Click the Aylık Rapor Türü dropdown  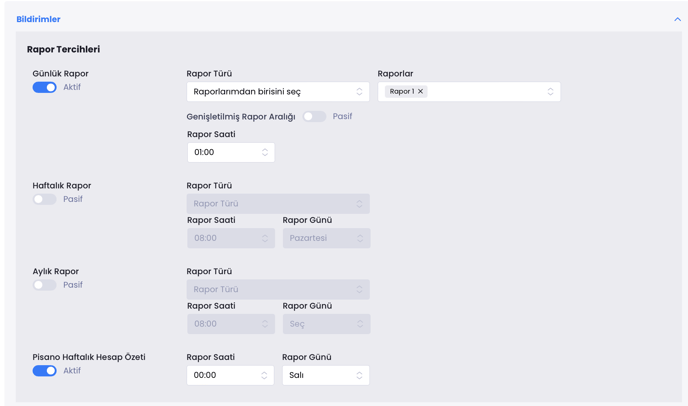tap(277, 290)
